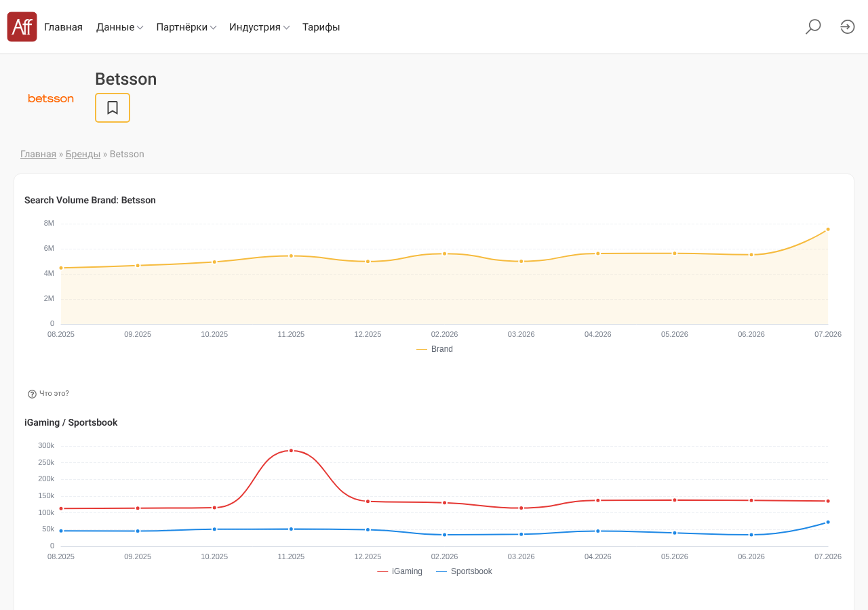868x610 pixels.
Task: Bookmark the Betsson brand
Action: coord(113,108)
